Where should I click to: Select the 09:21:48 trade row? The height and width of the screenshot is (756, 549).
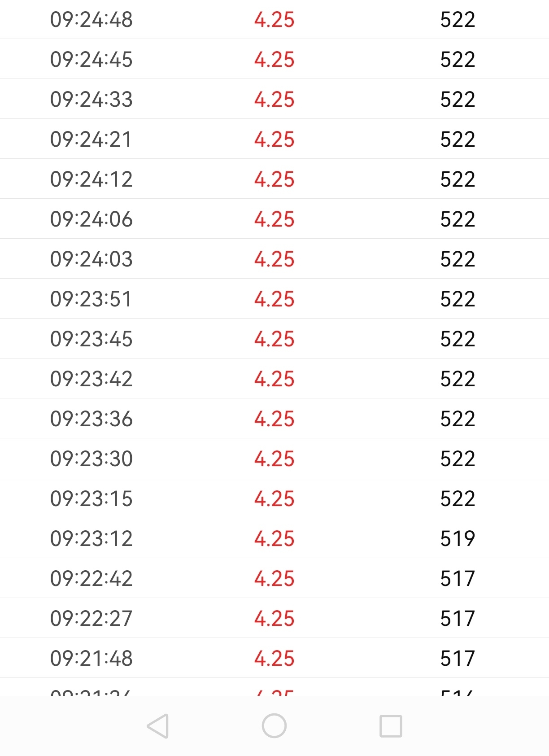(x=274, y=658)
